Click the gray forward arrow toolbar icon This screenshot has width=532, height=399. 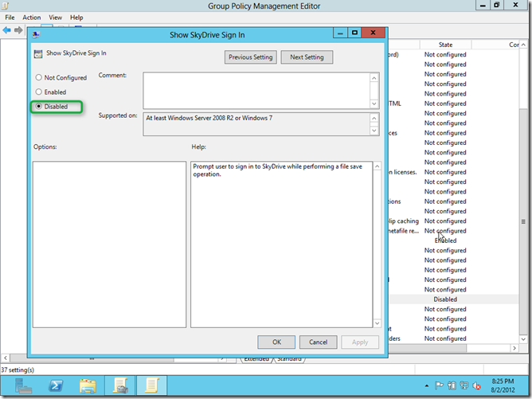coord(18,30)
